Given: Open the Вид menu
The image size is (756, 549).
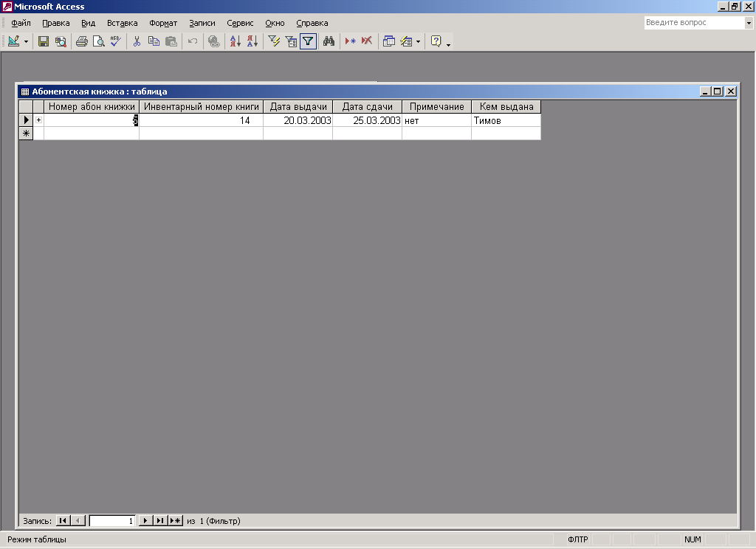Looking at the screenshot, I should click(x=89, y=23).
